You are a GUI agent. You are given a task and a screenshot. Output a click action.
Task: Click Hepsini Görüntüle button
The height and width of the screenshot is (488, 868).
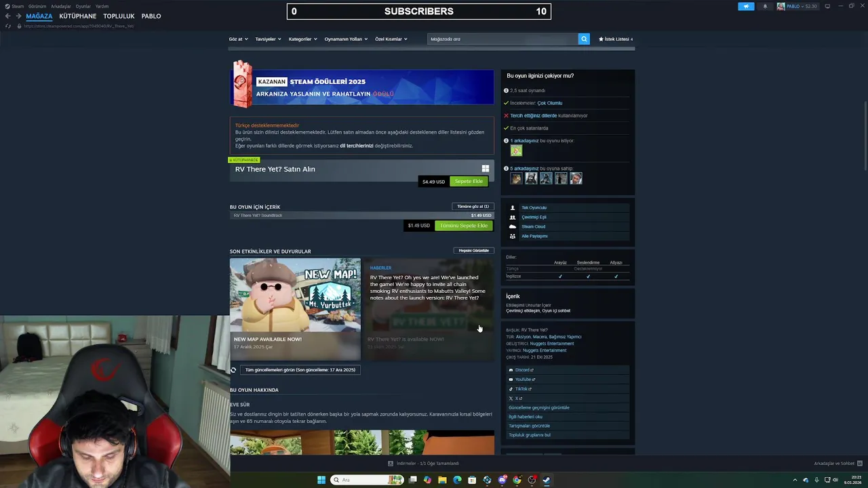pos(473,251)
